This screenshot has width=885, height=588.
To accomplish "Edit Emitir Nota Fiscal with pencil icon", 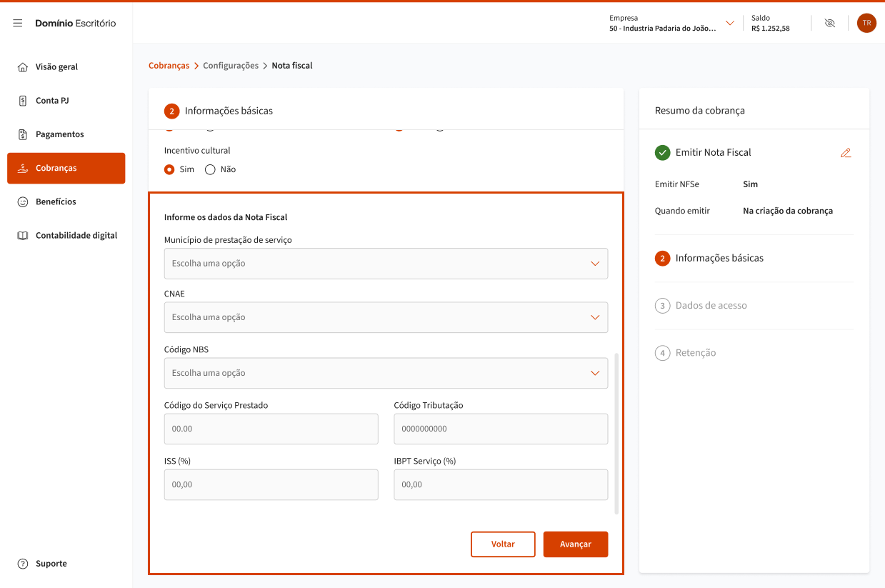I will [846, 153].
